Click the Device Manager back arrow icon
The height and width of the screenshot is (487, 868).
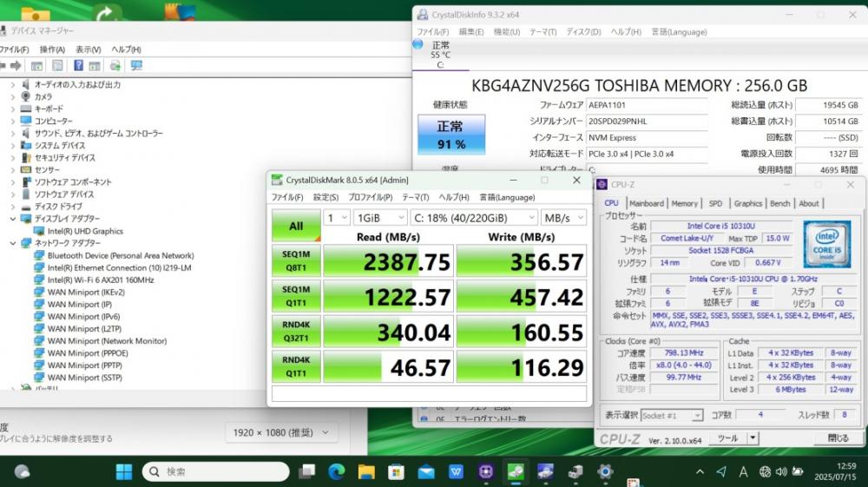3,66
